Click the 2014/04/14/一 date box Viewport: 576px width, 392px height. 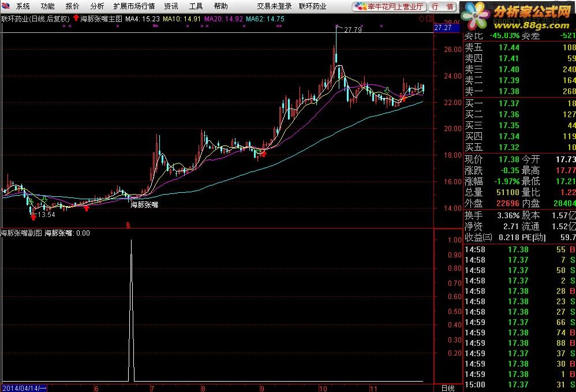[x=24, y=389]
